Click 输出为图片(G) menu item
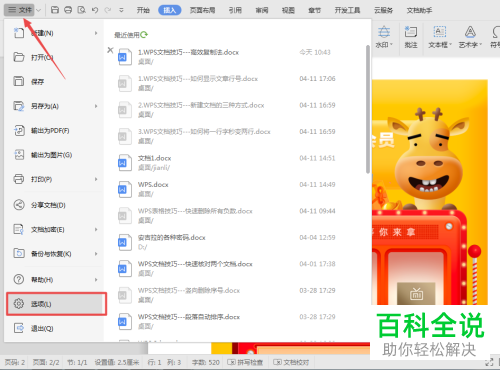Image resolution: width=500 pixels, height=370 pixels. pyautogui.click(x=55, y=155)
